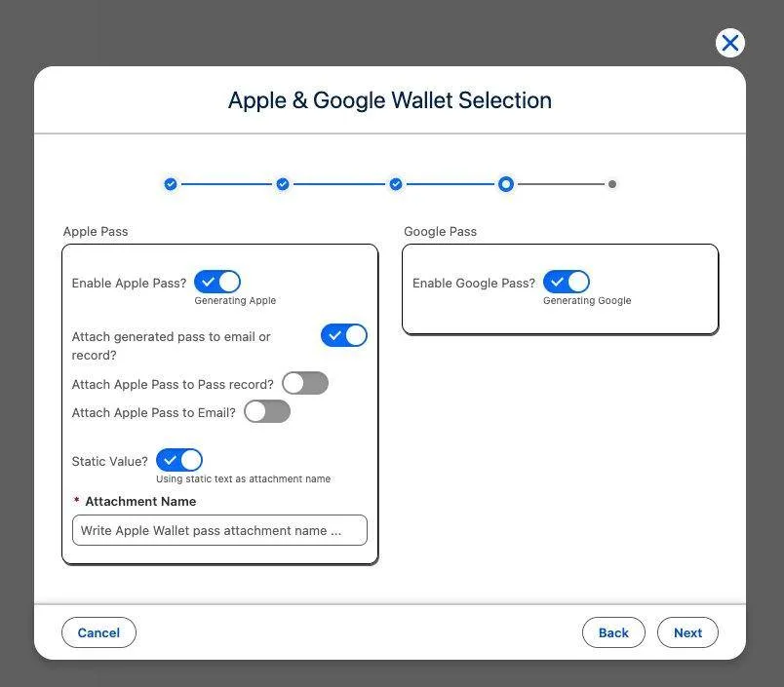The height and width of the screenshot is (687, 784).
Task: Go to first completed progress step
Action: click(x=171, y=184)
